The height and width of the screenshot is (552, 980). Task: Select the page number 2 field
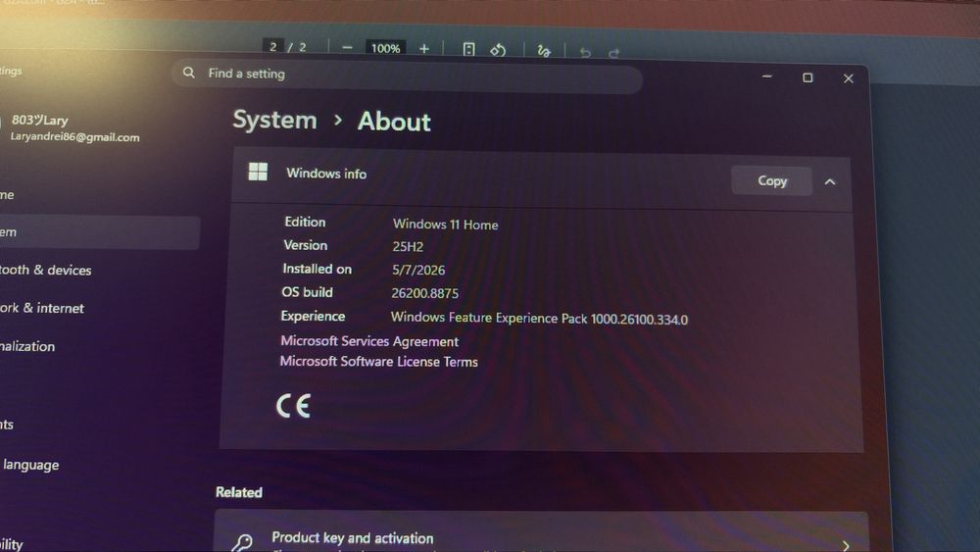[273, 47]
